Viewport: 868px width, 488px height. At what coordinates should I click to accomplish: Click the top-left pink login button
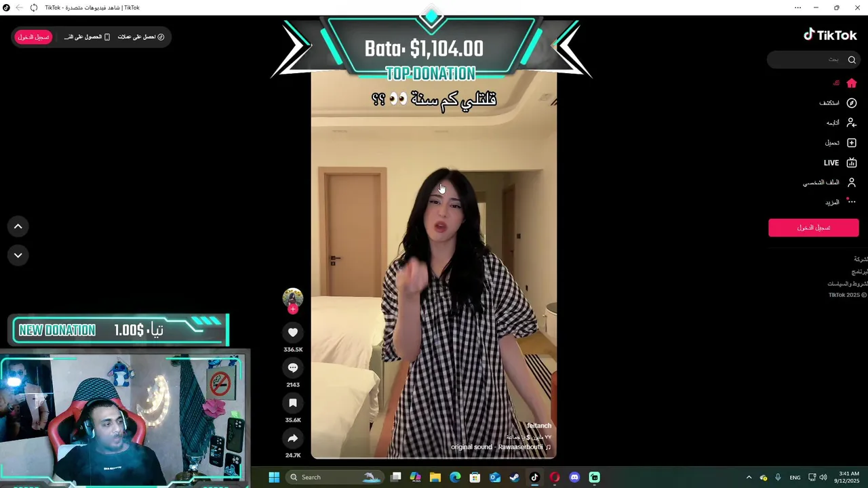click(x=33, y=37)
